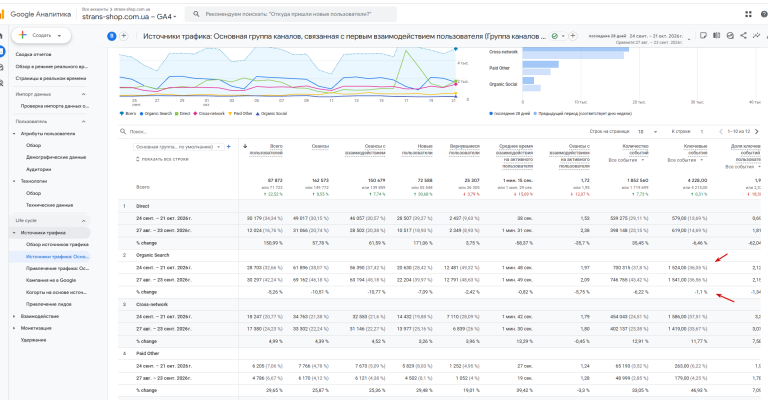Open the rows per page dropdown
768x400 pixels.
pos(647,132)
